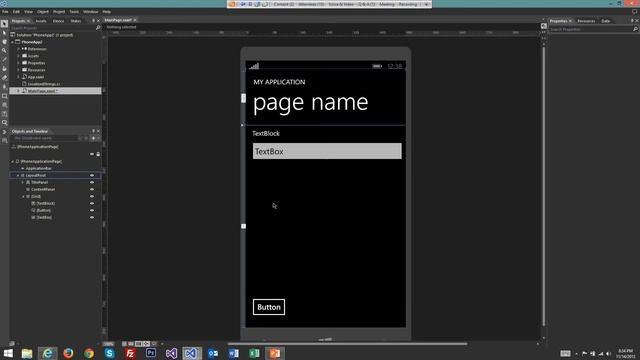Viewport: 640px width, 360px height.
Task: Click the search icon in Properties panel
Action: [x=635, y=29]
